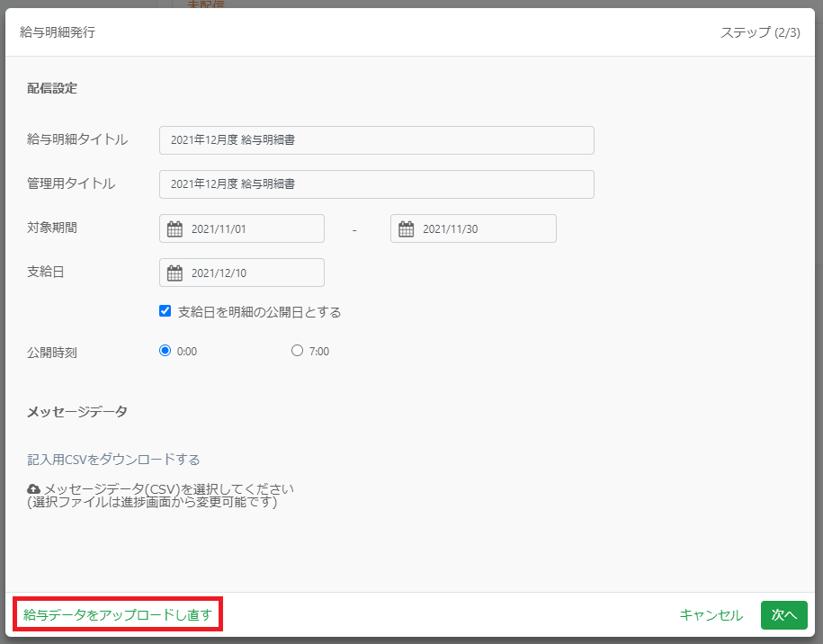Open the payment date 2021/12/10 field
Screen dimensions: 823x644
[x=242, y=273]
